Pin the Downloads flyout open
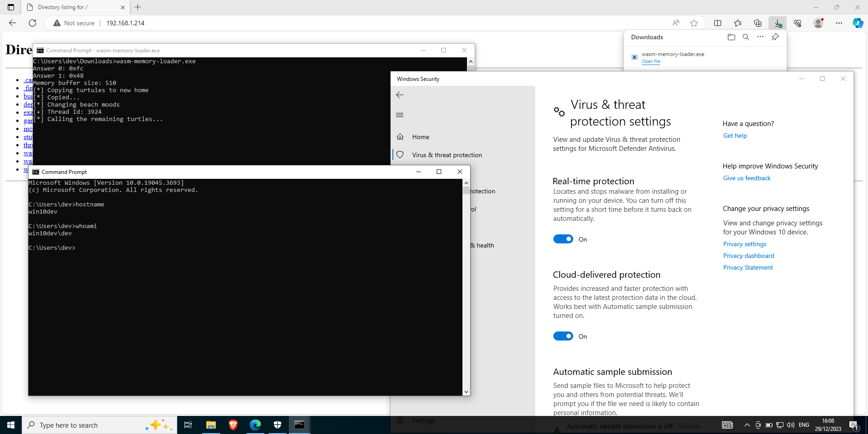The image size is (868, 434). coord(775,37)
